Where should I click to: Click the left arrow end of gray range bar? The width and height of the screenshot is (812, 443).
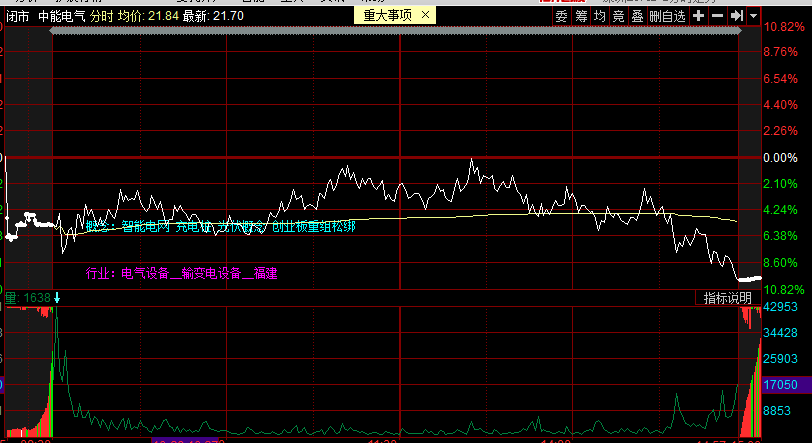(x=52, y=31)
